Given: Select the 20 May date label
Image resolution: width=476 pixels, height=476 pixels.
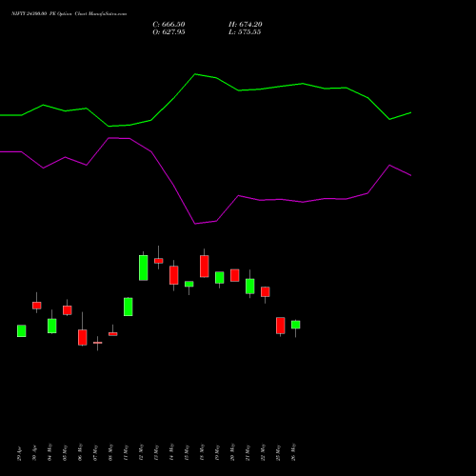Looking at the screenshot, I should 233,452.
